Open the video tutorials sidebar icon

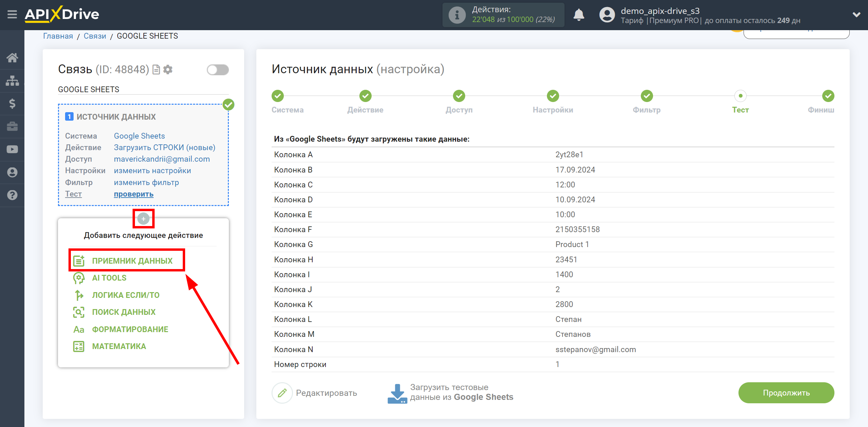click(x=12, y=149)
